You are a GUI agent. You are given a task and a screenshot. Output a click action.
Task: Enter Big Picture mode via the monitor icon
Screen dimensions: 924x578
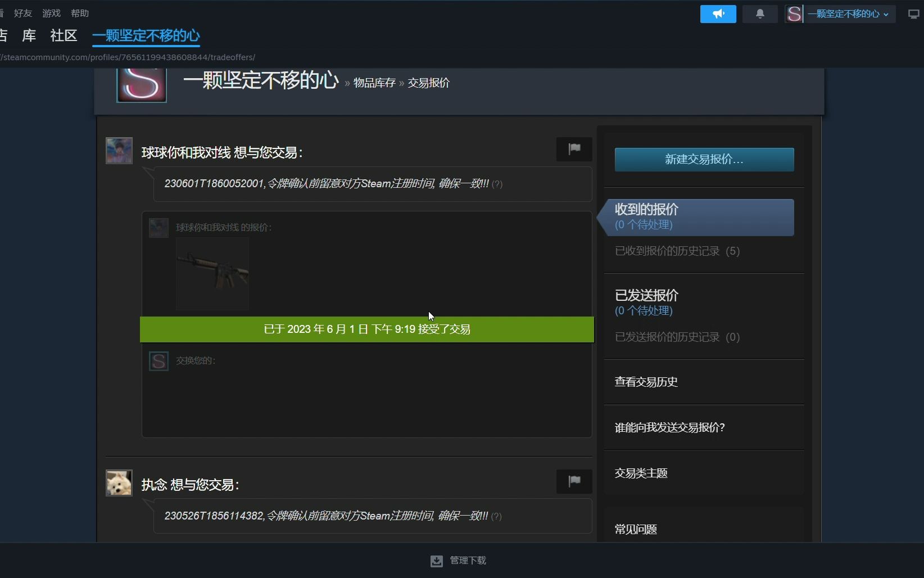(913, 13)
